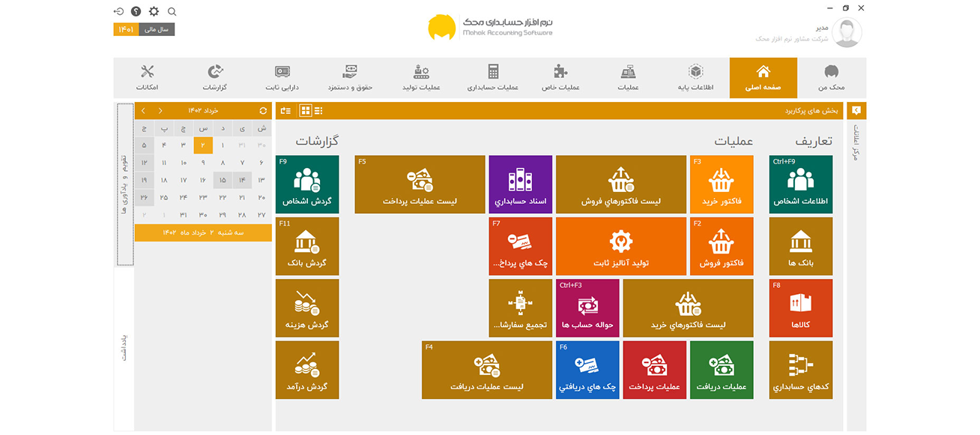Switch to the Operations (عملیات) tab

pyautogui.click(x=628, y=78)
